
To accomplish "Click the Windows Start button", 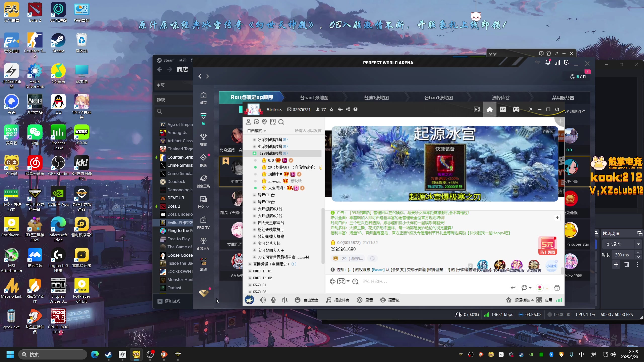I will [x=10, y=354].
